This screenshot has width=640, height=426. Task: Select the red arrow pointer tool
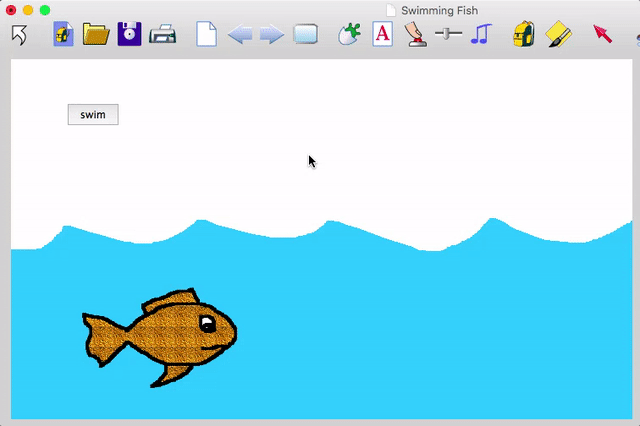602,34
